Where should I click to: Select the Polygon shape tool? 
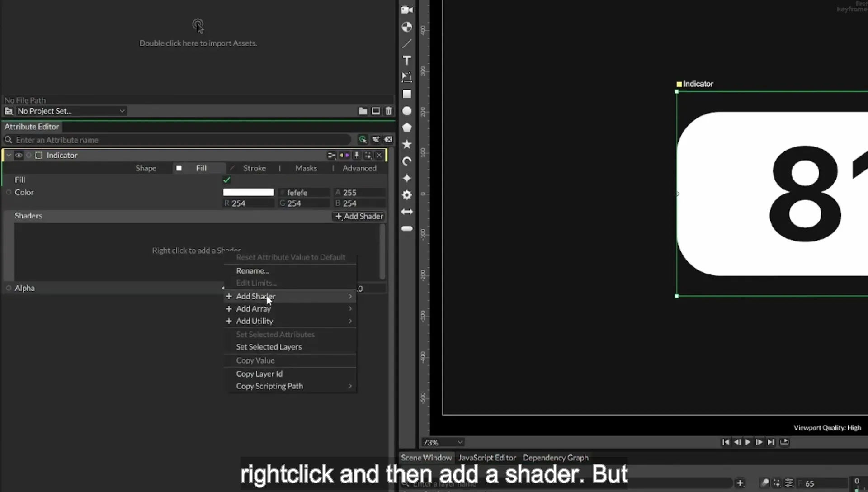coord(407,128)
